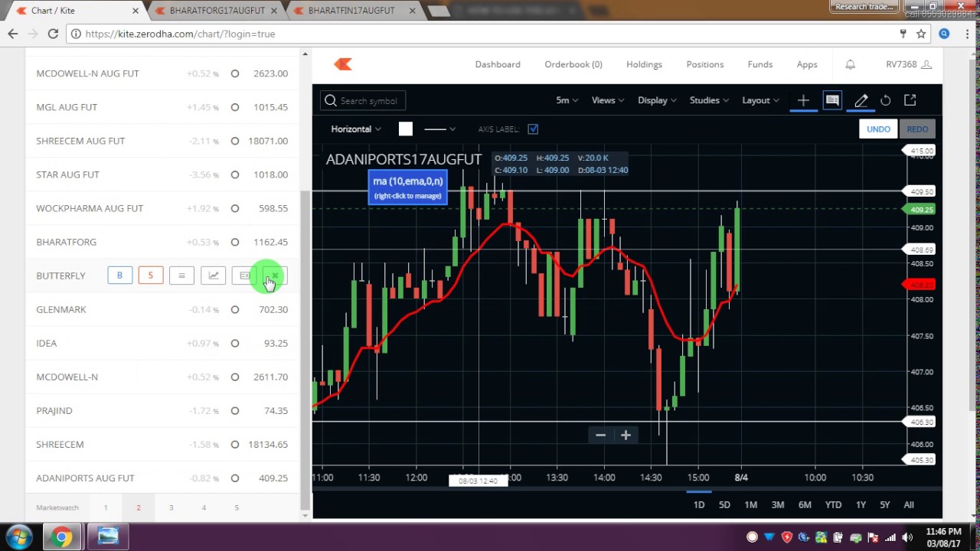Click in the Search symbol field
Screen dimensions: 980x551
[364, 100]
